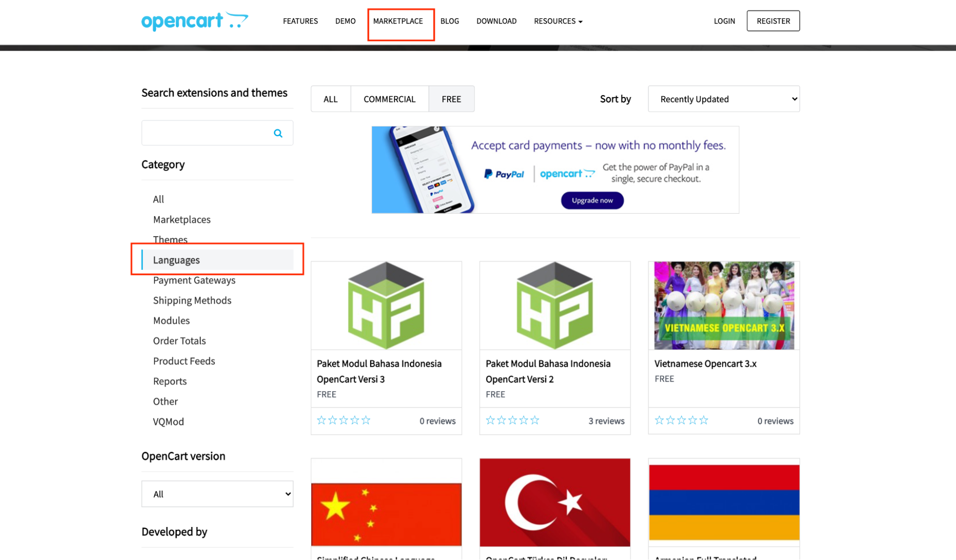
Task: Select the Payment Gateways category
Action: click(194, 280)
